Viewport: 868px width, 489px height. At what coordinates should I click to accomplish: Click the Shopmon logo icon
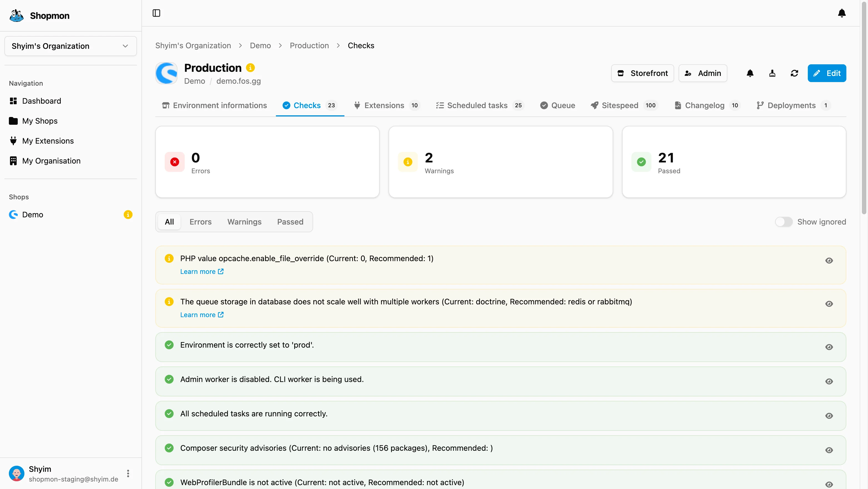(17, 16)
